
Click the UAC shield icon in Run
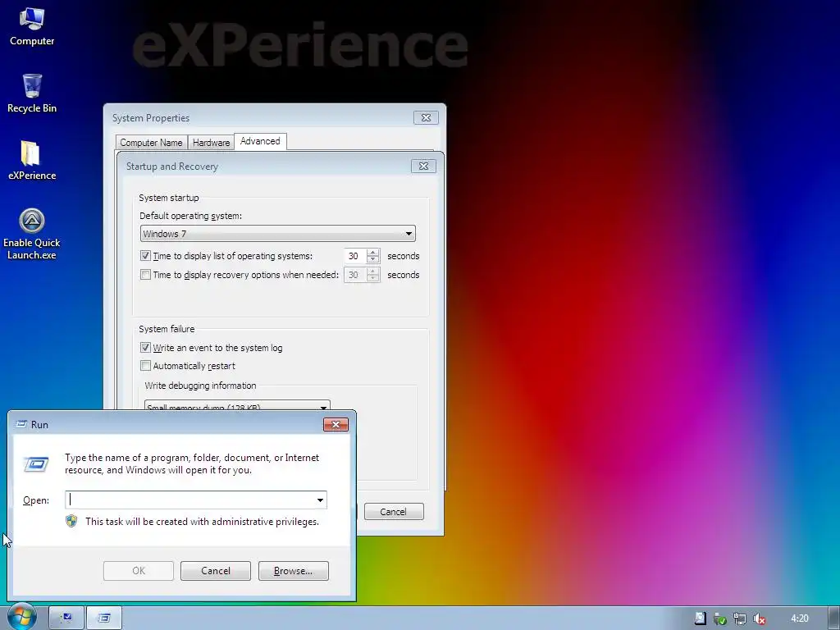click(x=71, y=521)
